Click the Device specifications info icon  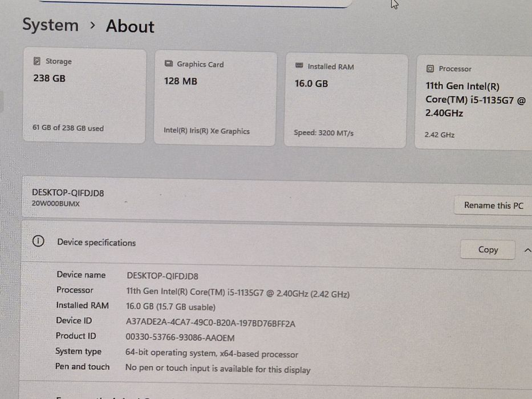(x=38, y=241)
